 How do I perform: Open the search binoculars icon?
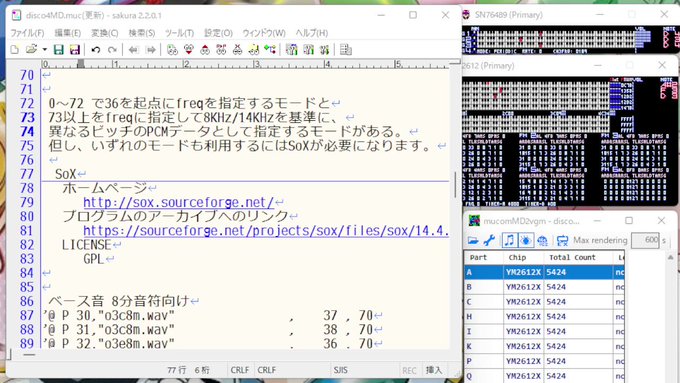[x=172, y=50]
